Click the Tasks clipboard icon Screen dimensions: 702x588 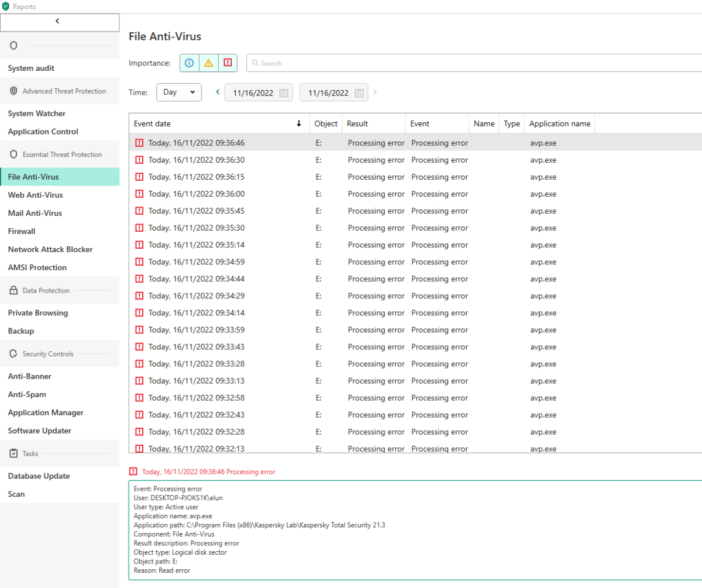click(x=13, y=453)
